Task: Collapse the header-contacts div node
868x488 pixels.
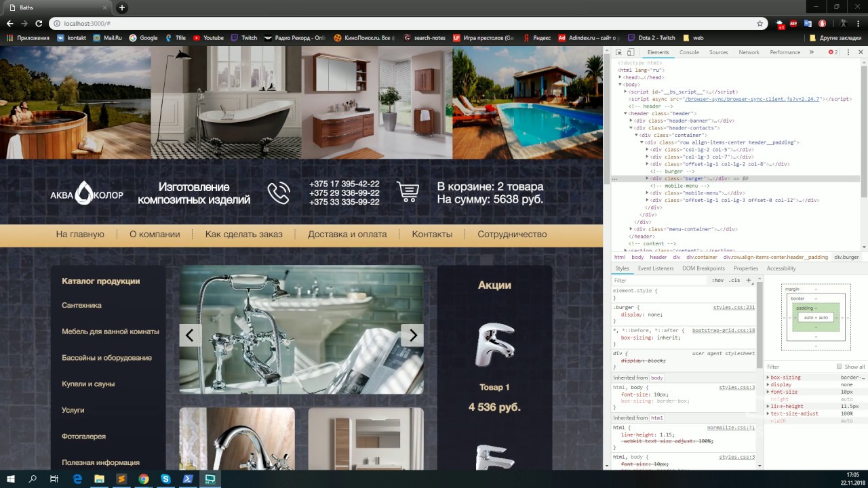Action: 631,127
